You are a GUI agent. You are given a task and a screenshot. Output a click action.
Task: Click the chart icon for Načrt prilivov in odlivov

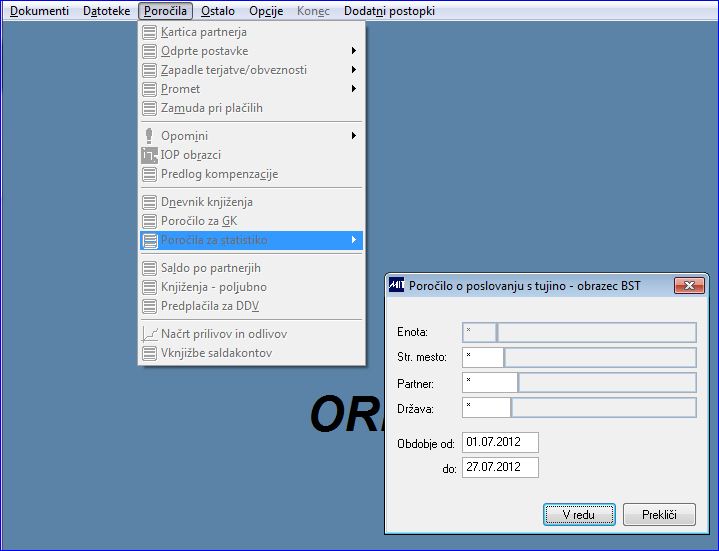pyautogui.click(x=149, y=334)
